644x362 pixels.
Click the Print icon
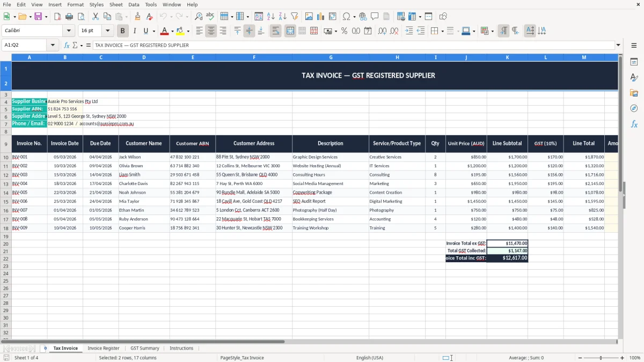(69, 17)
